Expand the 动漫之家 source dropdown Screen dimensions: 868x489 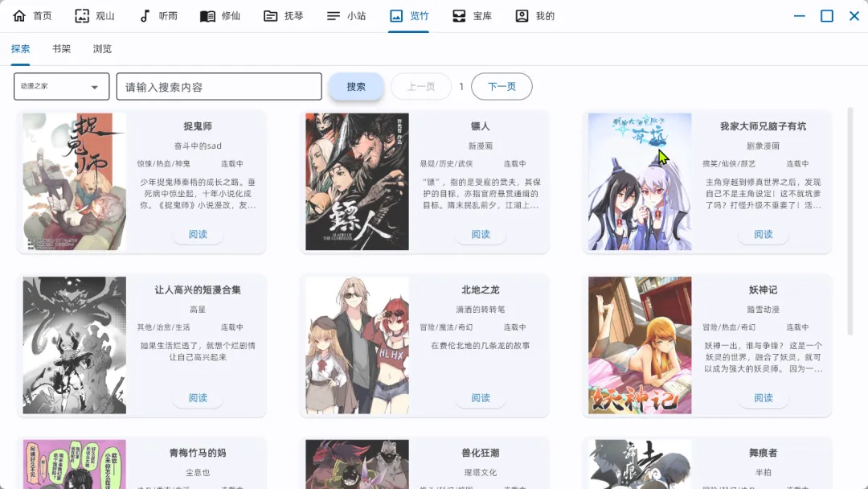point(61,86)
